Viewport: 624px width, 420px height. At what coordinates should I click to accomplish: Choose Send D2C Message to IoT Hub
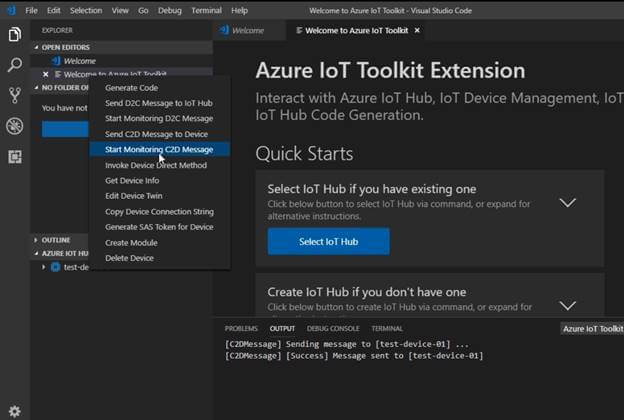(x=158, y=103)
